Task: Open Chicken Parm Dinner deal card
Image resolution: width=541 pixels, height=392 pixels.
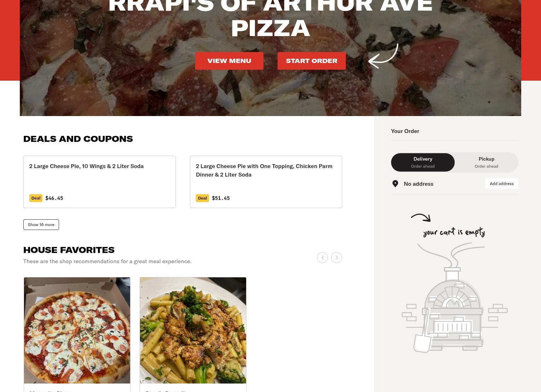Action: click(x=266, y=182)
